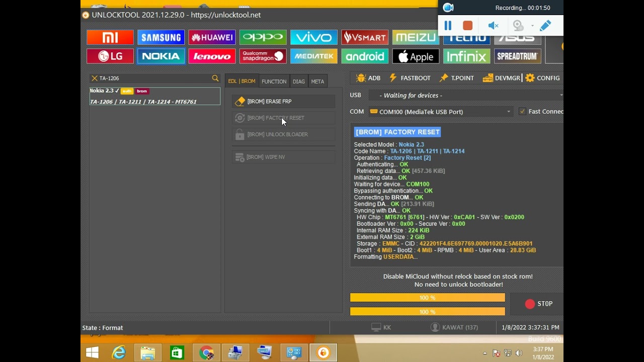Switch to FUNCTION tab
Image resolution: width=644 pixels, height=362 pixels.
point(274,81)
